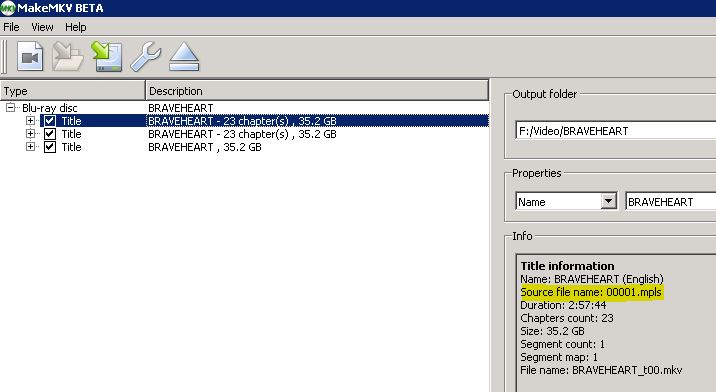Click the Description column header
The width and height of the screenshot is (716, 392).
317,90
